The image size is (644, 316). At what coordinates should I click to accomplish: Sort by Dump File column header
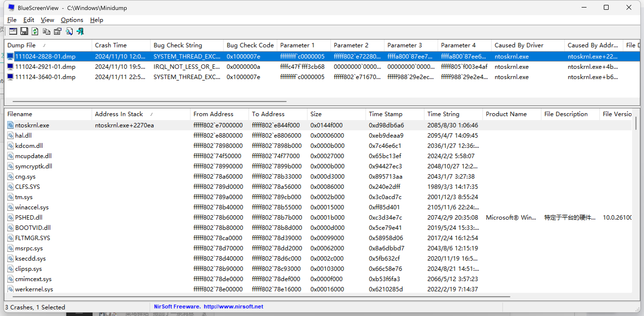[48, 45]
